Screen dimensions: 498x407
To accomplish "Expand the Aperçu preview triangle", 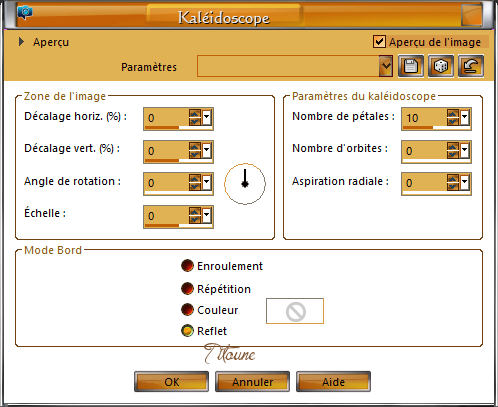I will tap(21, 42).
